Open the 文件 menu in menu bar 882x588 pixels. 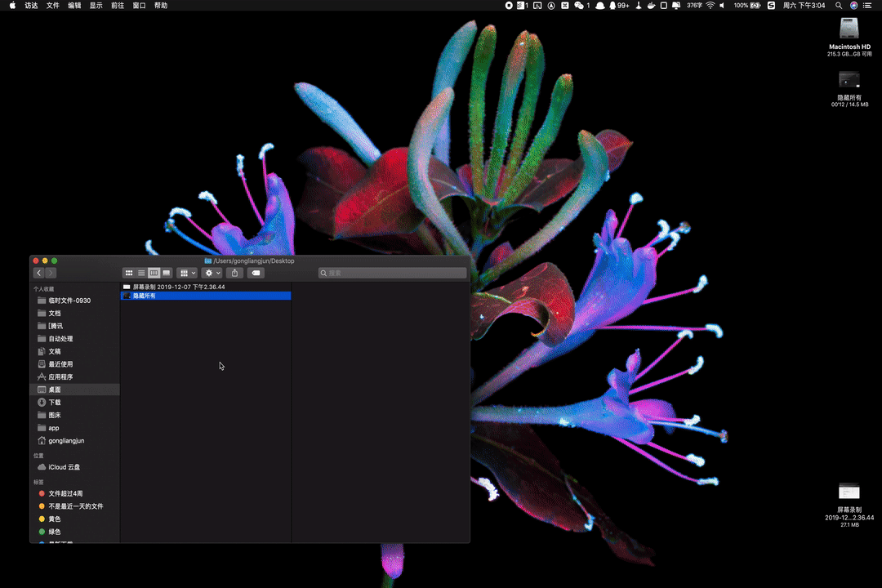point(53,6)
